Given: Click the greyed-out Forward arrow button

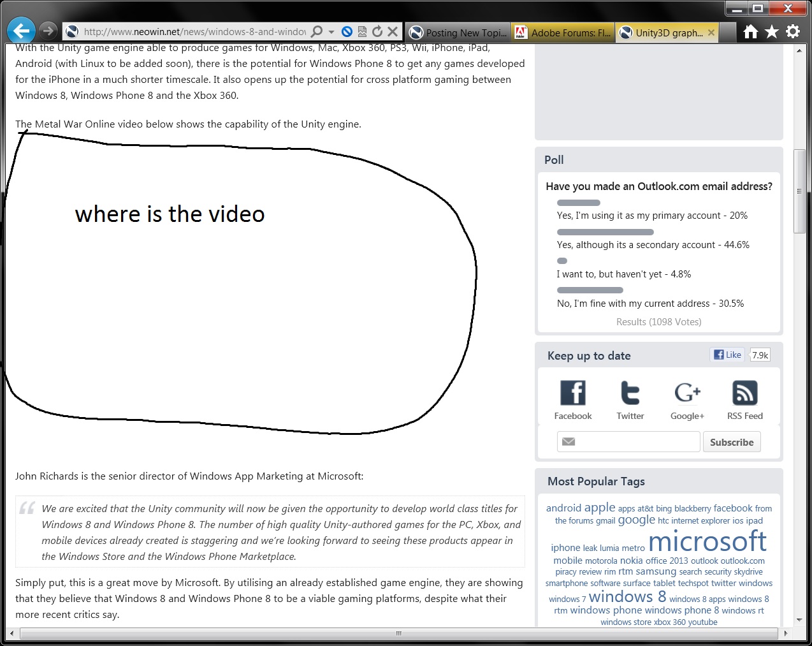Looking at the screenshot, I should tap(48, 31).
